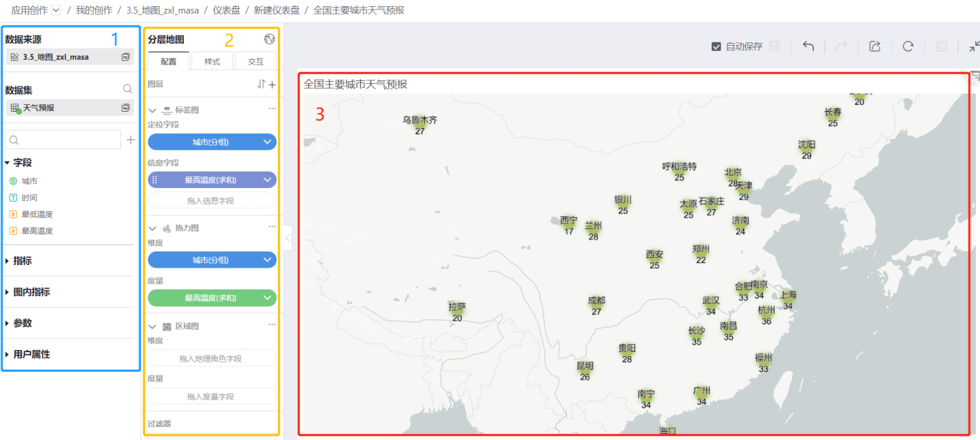The height and width of the screenshot is (440, 980).
Task: Click the 仪表盘 breadcrumb link
Action: click(226, 10)
